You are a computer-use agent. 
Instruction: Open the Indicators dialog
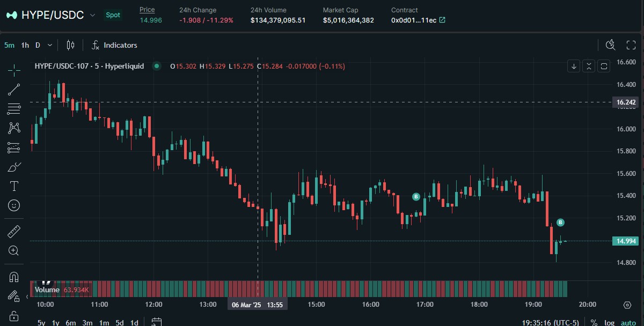114,45
